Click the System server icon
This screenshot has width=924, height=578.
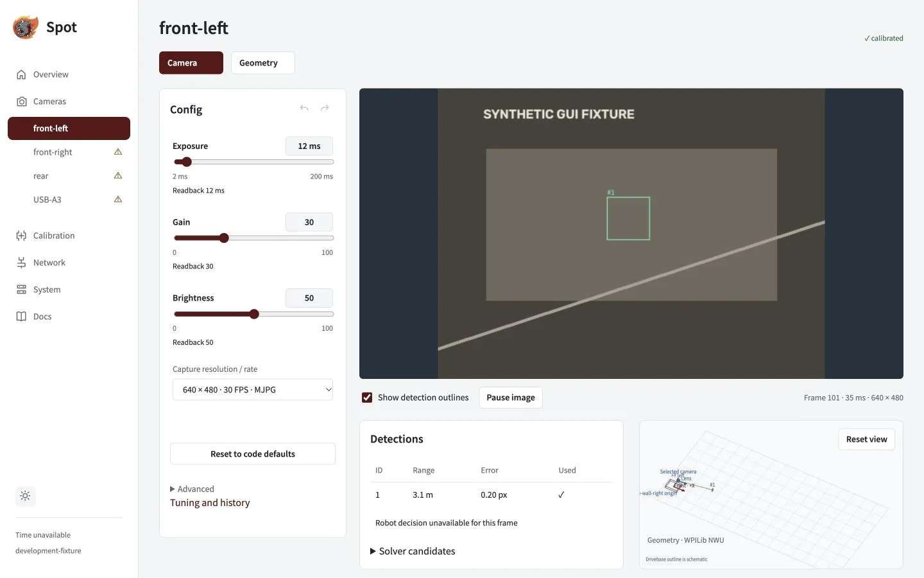(21, 290)
